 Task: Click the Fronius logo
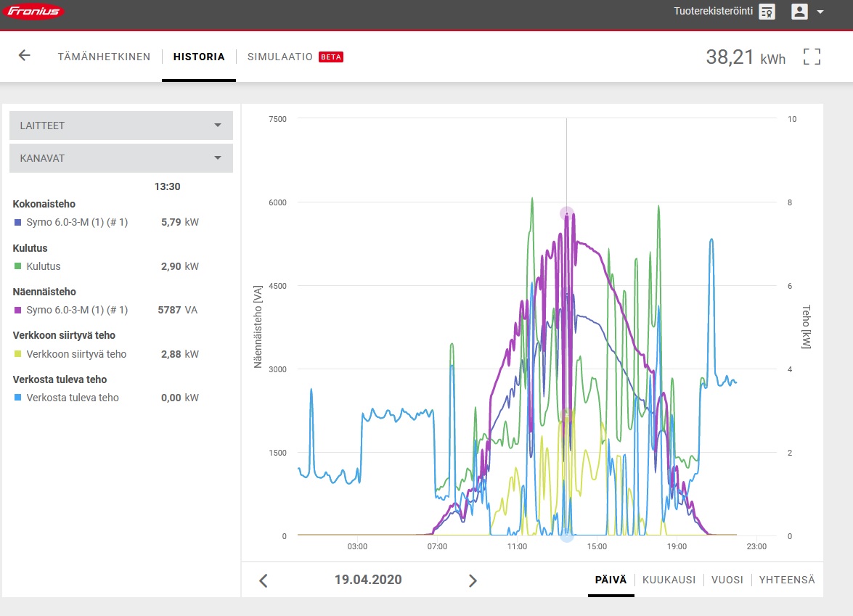(33, 11)
